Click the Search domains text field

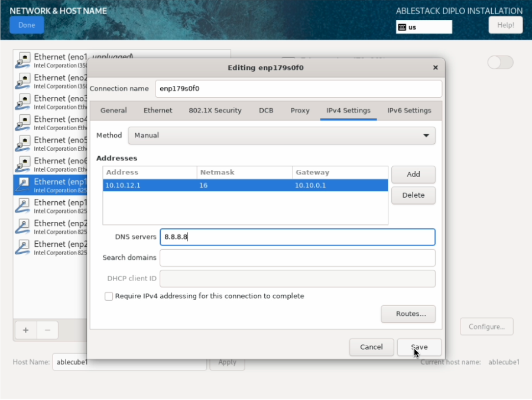pos(297,258)
